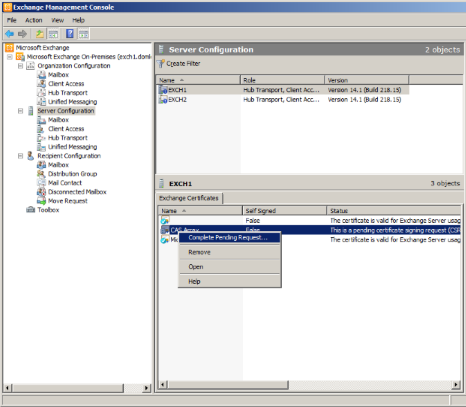Select Mailbox under Organization Configuration
466x407 pixels.
click(58, 75)
